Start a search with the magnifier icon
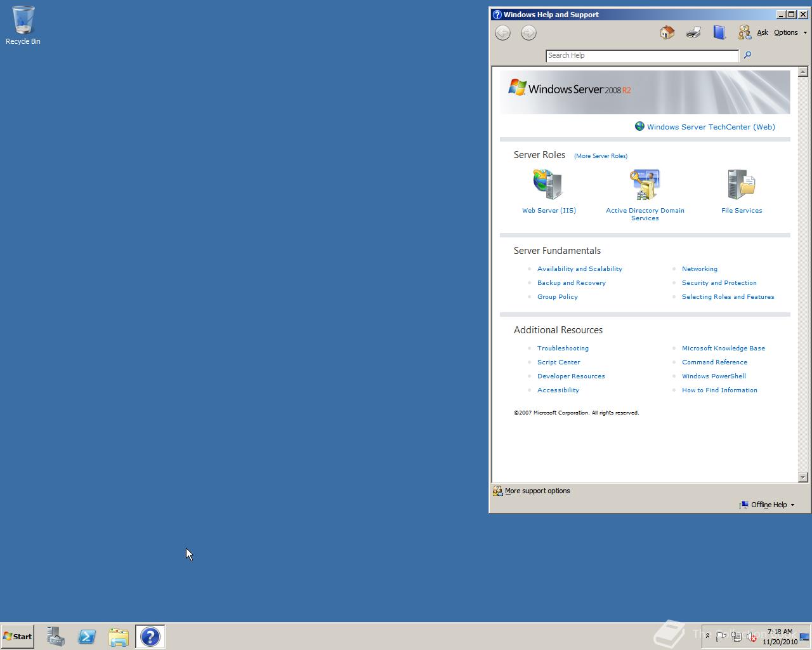Image resolution: width=812 pixels, height=650 pixels. 747,55
